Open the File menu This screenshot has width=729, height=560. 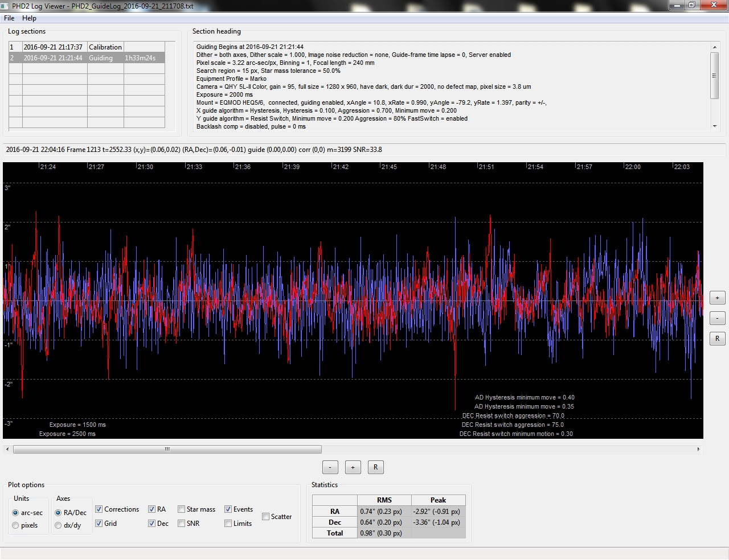(x=9, y=18)
